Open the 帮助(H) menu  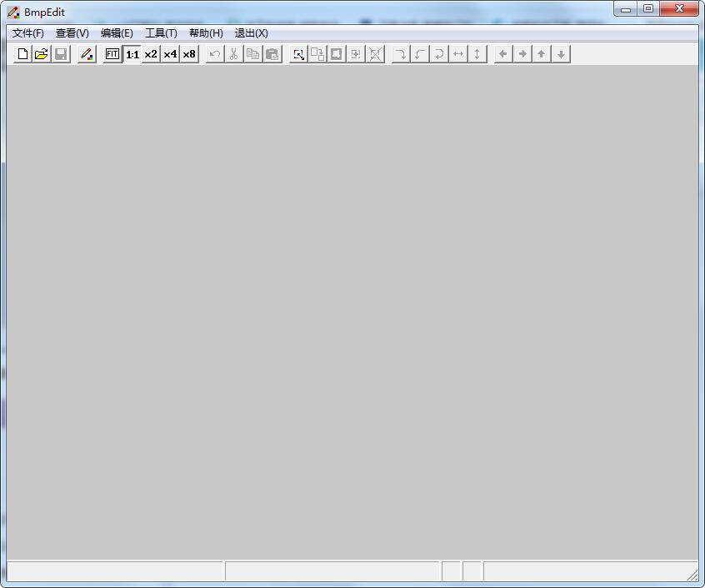pos(206,33)
